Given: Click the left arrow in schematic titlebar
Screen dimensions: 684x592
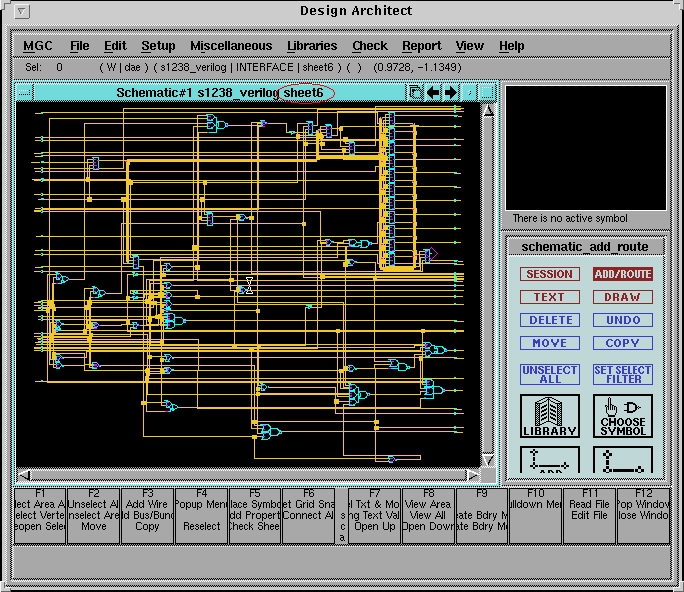Looking at the screenshot, I should [x=433, y=93].
